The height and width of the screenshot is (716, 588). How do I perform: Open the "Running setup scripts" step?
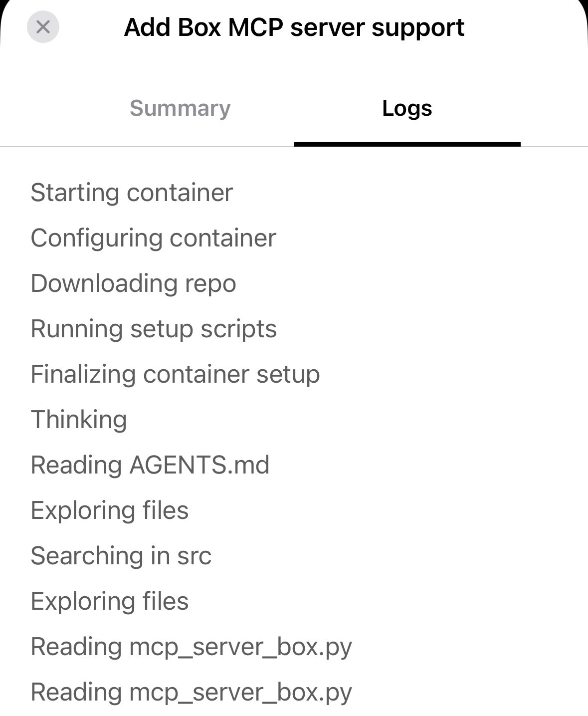[154, 329]
